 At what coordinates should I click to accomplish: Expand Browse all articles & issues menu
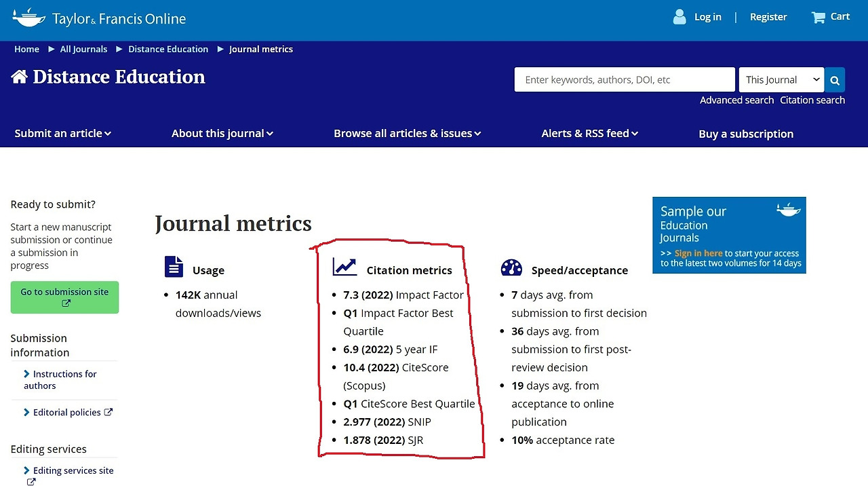(407, 134)
